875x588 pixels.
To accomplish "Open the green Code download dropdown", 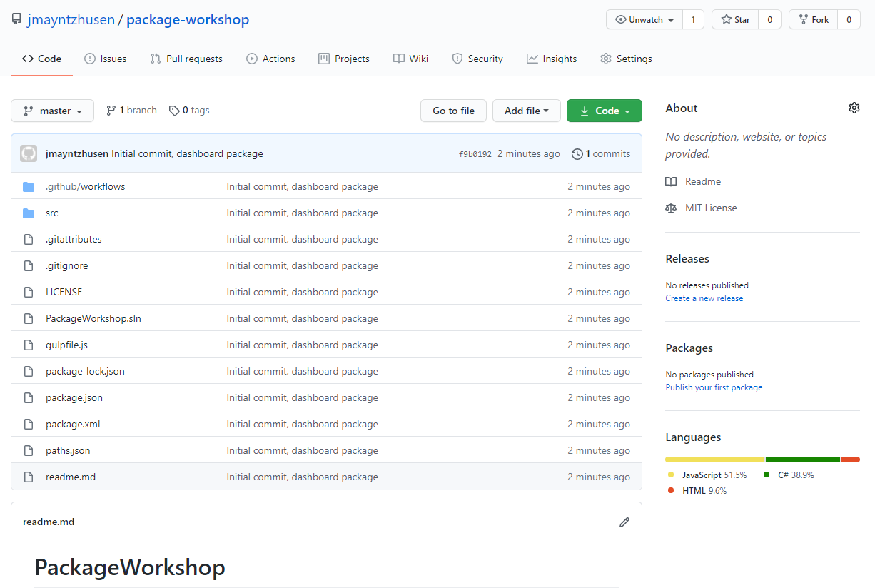I will pyautogui.click(x=605, y=111).
